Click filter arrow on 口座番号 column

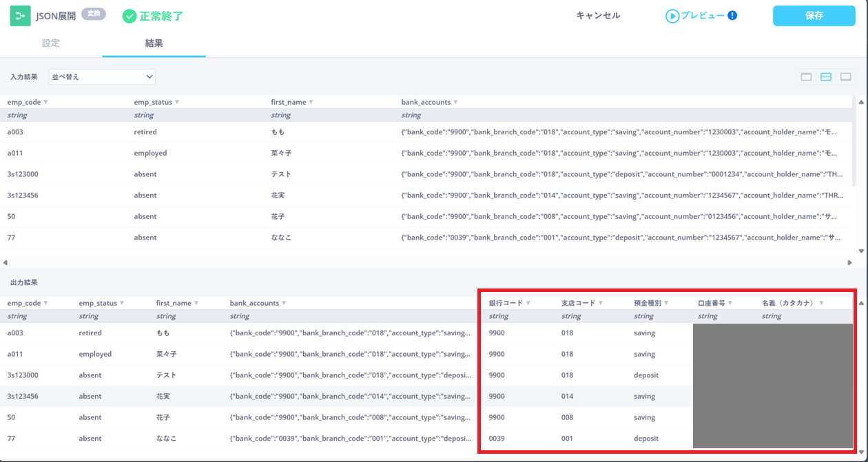pyautogui.click(x=730, y=303)
